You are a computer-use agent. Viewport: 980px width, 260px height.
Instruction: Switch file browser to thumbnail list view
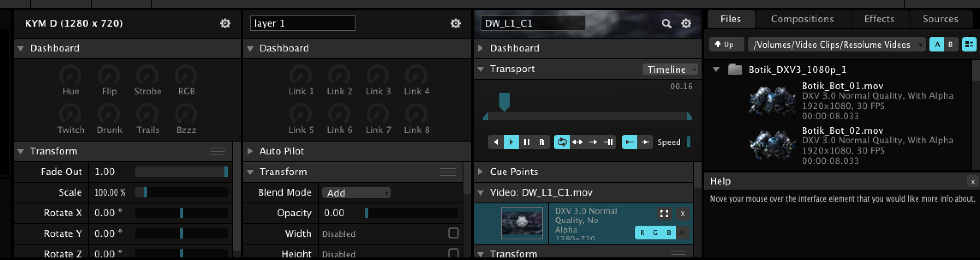969,44
